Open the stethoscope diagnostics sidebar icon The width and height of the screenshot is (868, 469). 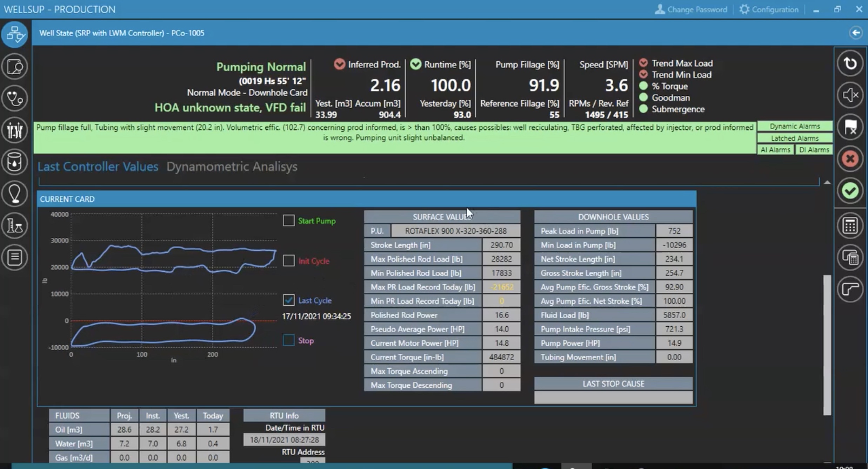(x=15, y=98)
